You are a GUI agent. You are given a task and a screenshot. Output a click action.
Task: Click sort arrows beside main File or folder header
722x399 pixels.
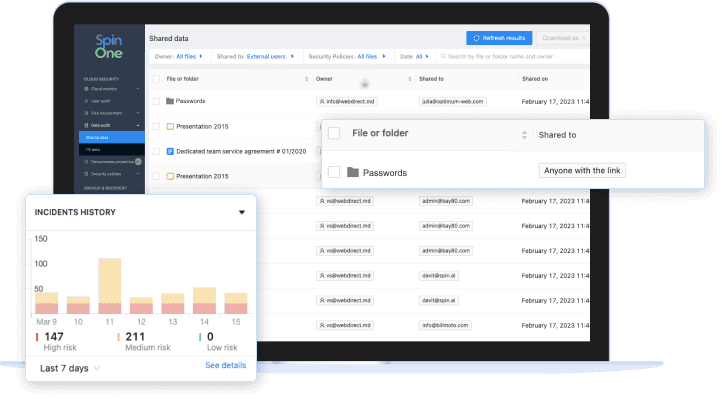[x=306, y=79]
